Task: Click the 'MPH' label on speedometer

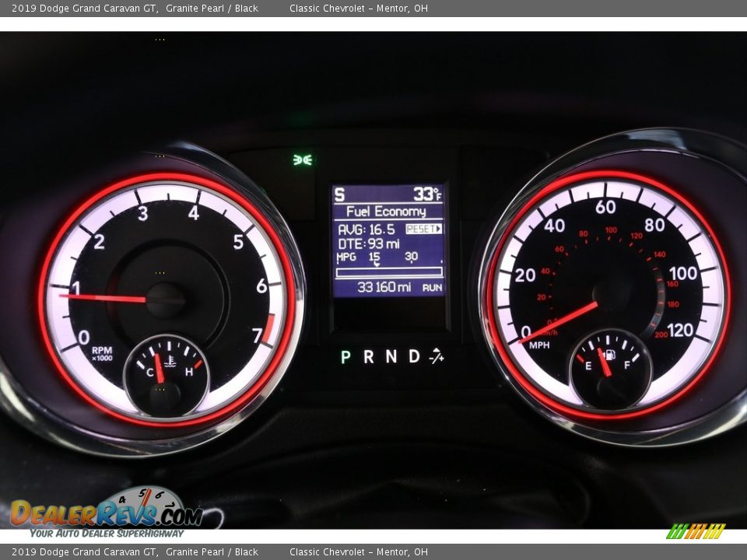Action: click(x=539, y=345)
